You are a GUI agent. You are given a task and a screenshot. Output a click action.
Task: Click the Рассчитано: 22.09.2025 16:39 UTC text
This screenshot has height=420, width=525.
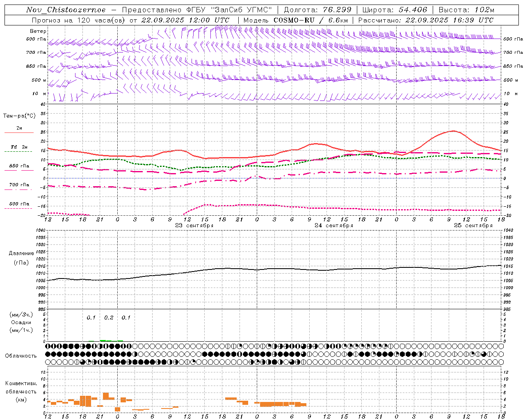tap(426, 20)
